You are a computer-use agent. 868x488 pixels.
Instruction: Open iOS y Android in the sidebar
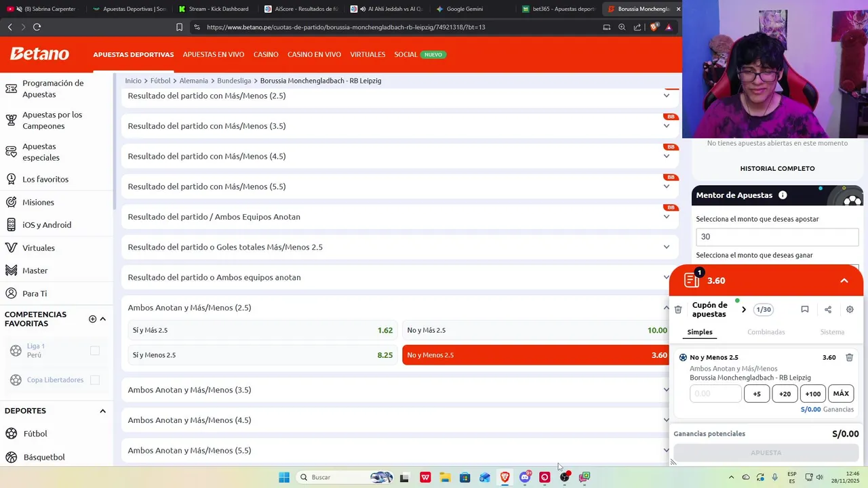pos(46,225)
